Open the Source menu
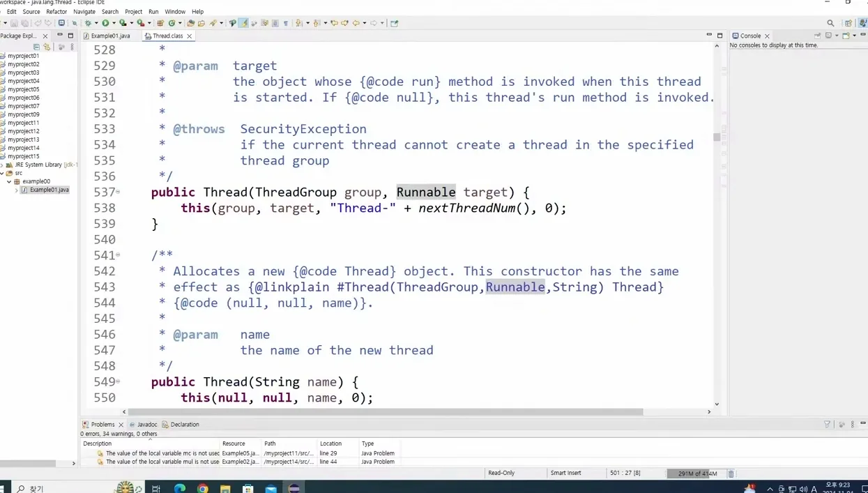This screenshot has width=868, height=493. coord(31,12)
